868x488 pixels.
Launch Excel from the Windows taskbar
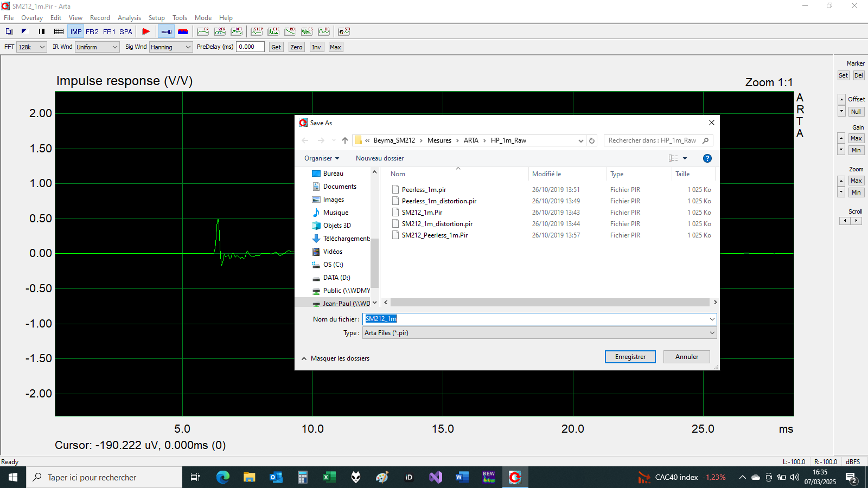329,477
